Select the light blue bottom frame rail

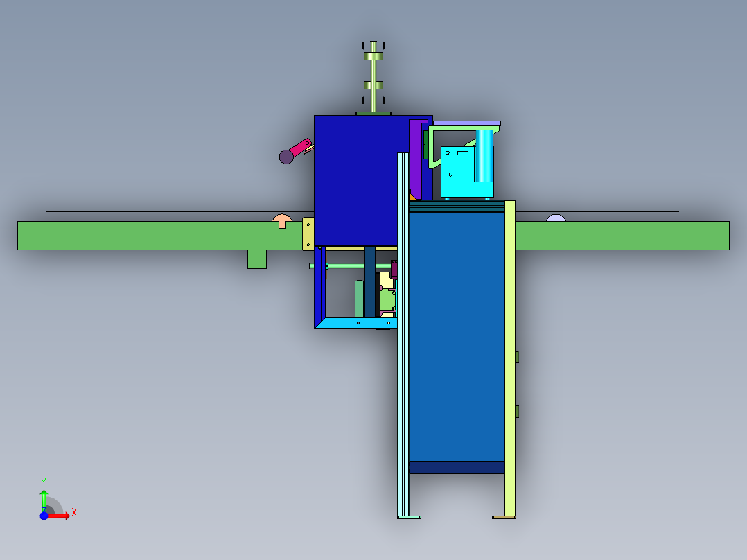pyautogui.click(x=356, y=323)
